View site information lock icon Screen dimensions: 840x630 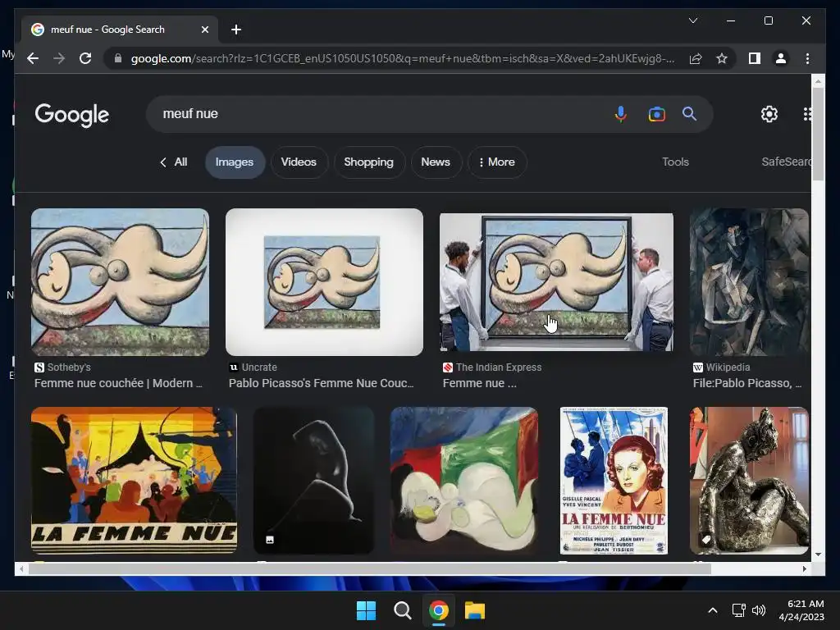point(118,58)
